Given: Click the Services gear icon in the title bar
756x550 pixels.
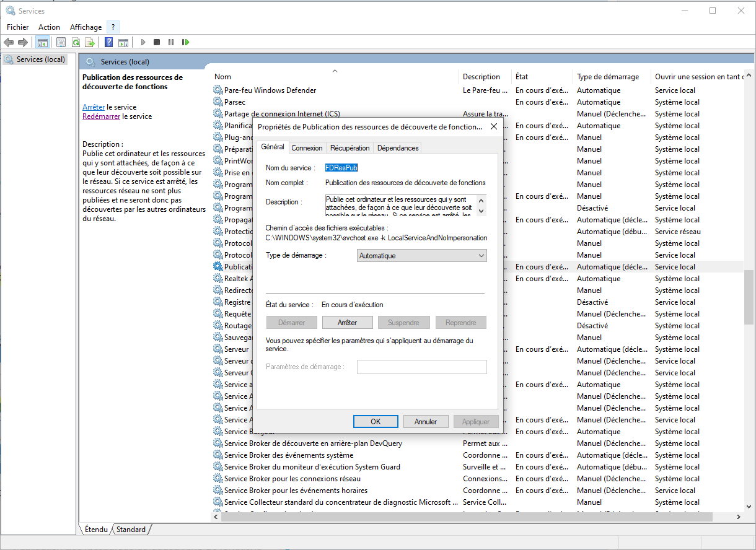Looking at the screenshot, I should tap(10, 11).
